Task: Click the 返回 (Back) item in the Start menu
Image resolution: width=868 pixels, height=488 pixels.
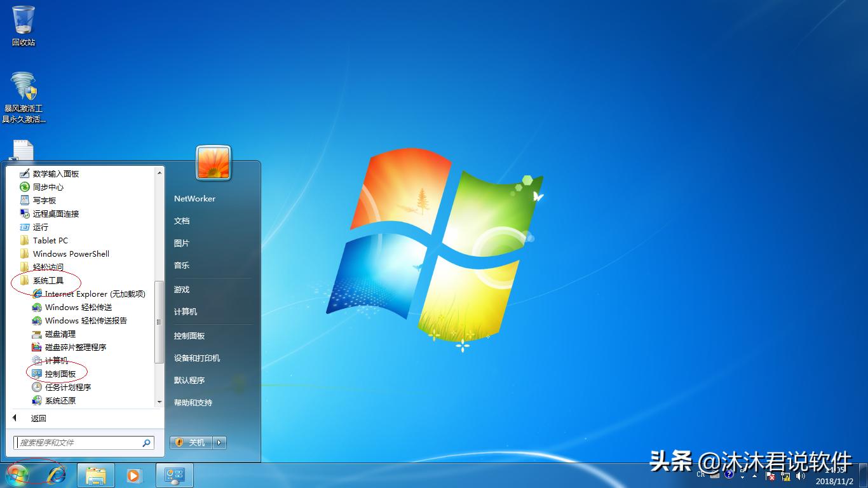Action: coord(38,418)
